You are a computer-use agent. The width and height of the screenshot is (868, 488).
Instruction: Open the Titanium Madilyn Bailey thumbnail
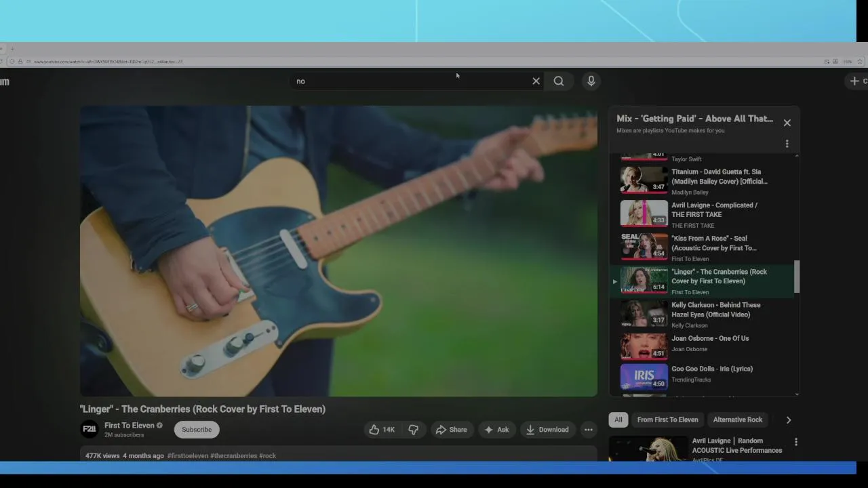(644, 180)
